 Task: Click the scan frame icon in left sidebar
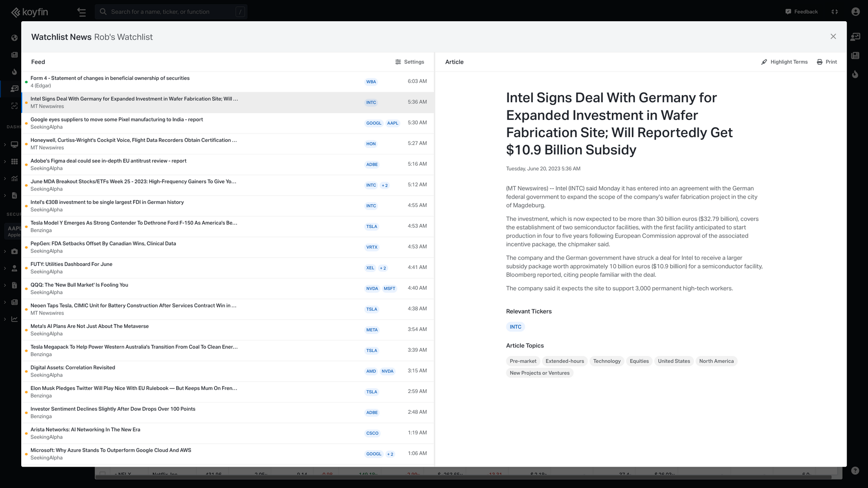[x=14, y=106]
